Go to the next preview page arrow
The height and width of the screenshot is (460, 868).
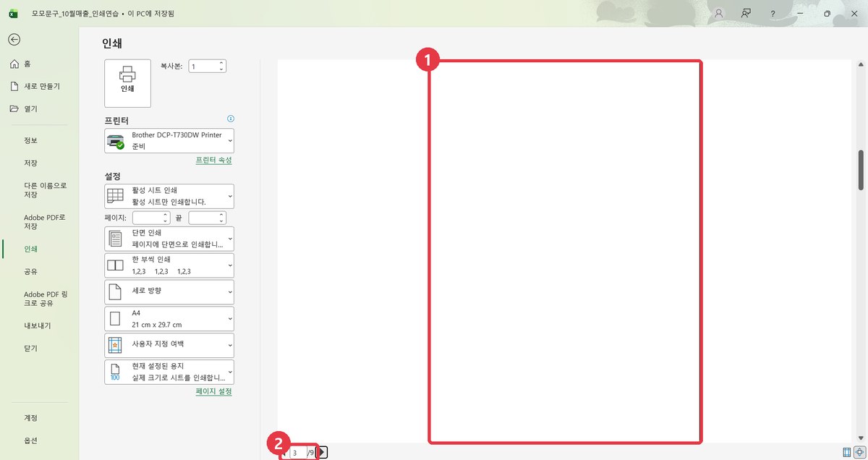point(323,453)
